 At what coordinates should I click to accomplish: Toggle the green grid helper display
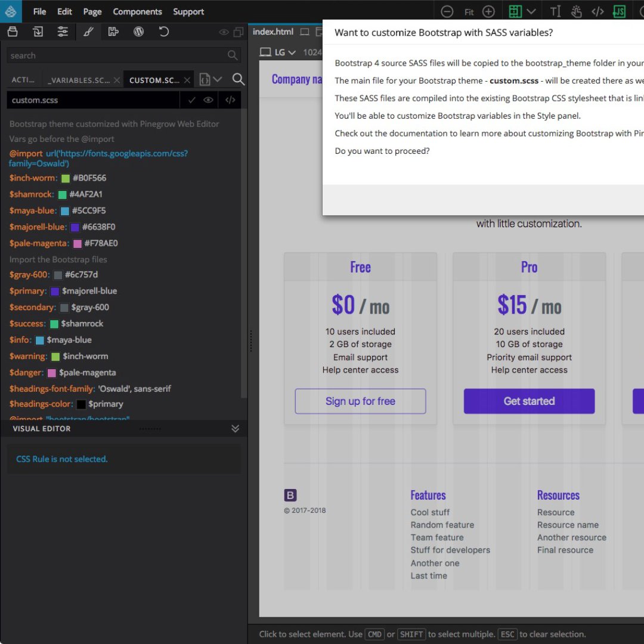[515, 11]
